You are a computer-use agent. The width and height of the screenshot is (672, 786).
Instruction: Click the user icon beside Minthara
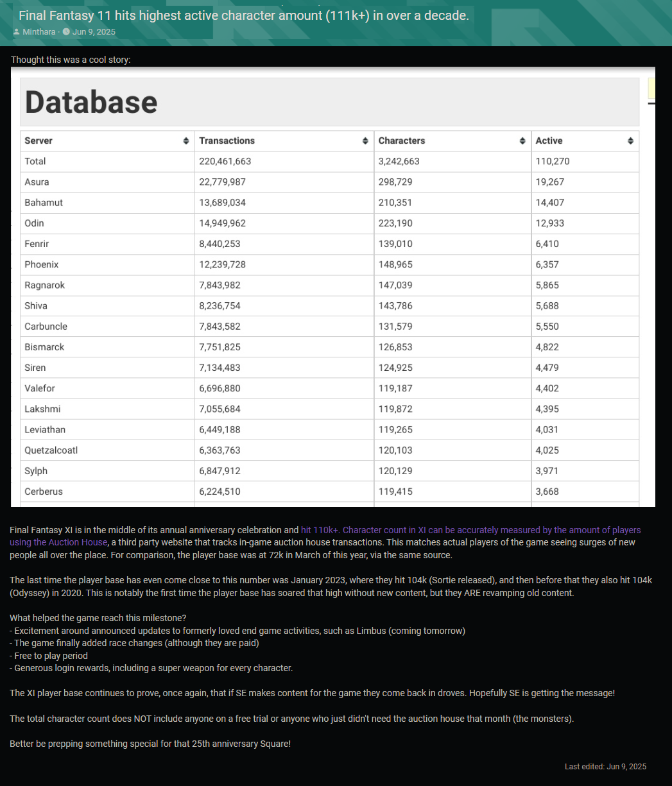(16, 32)
